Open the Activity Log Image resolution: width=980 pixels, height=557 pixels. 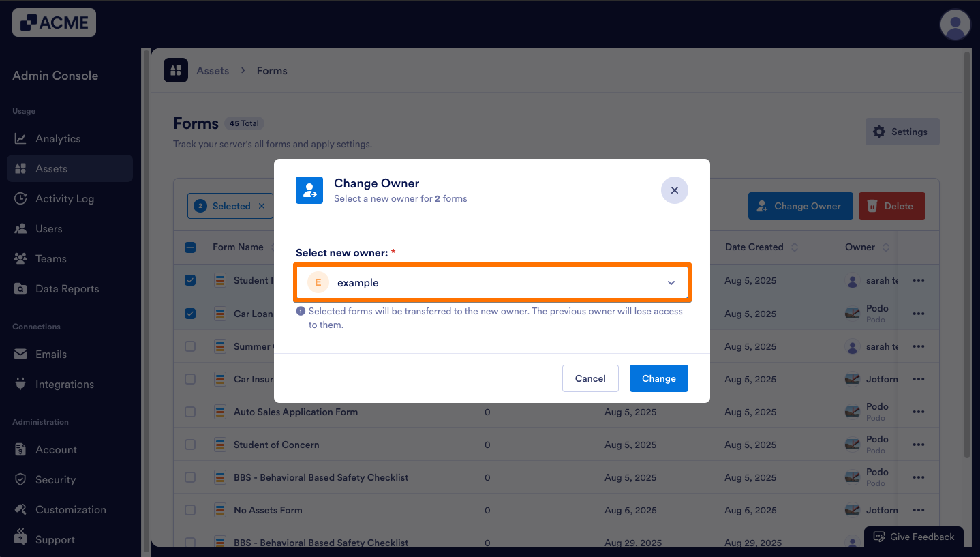63,198
